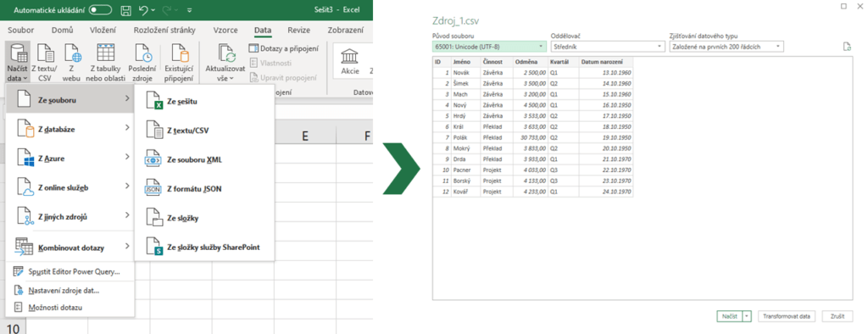Click the Kovář name cell
This screenshot has width=868, height=334.
[x=465, y=192]
